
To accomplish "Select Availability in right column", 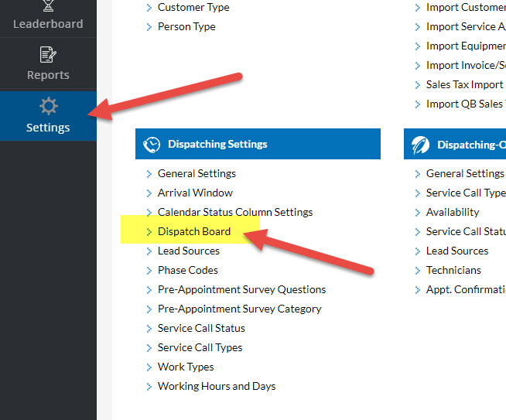I will pos(453,212).
